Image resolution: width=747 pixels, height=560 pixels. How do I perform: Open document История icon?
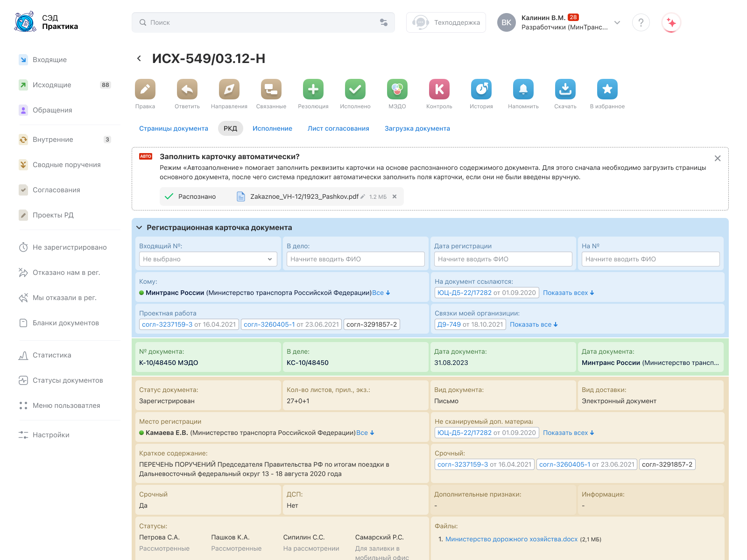click(x=481, y=89)
